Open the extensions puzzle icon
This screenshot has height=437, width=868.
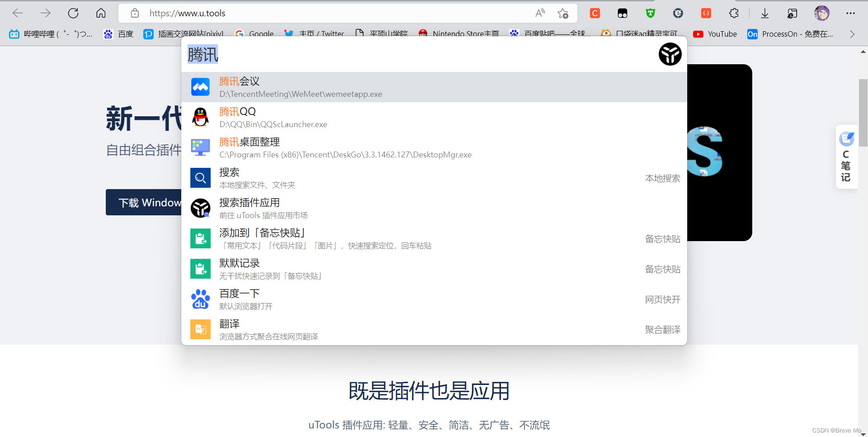734,13
